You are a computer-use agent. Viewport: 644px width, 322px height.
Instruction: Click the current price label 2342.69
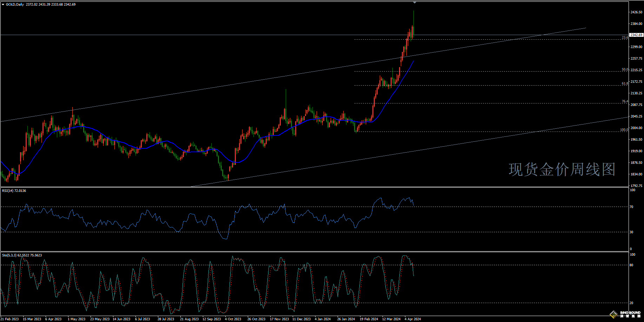(636, 35)
